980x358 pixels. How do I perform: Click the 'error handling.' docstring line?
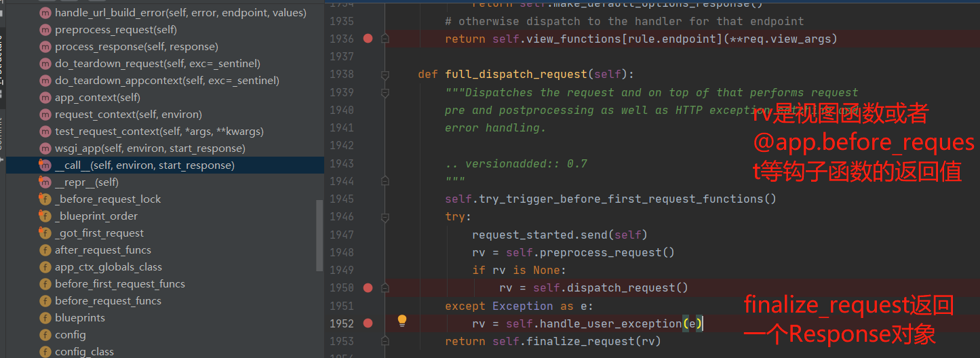(x=496, y=127)
